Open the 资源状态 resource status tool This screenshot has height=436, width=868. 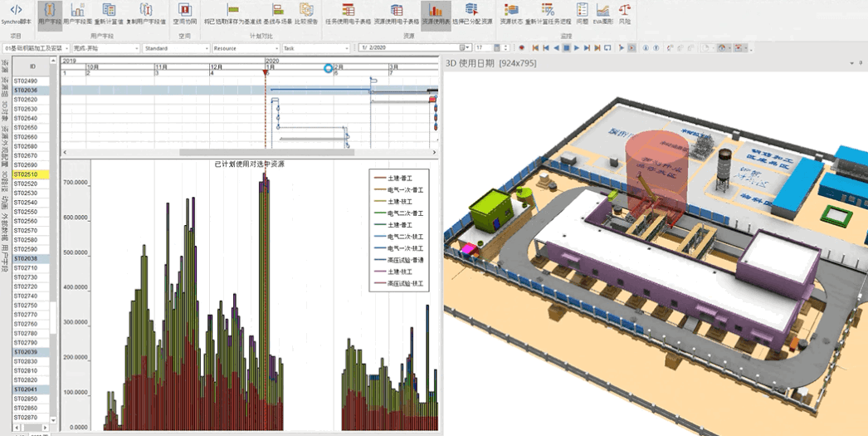pyautogui.click(x=511, y=15)
